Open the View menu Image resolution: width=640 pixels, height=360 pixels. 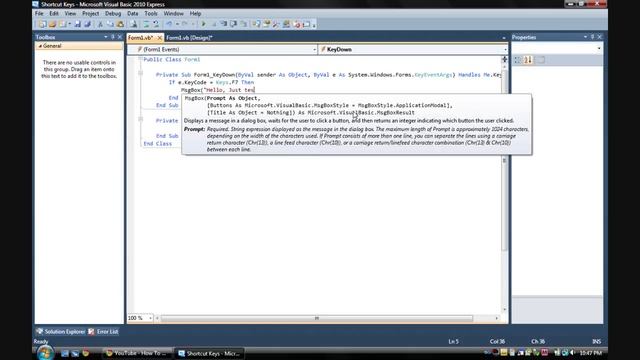tap(70, 13)
